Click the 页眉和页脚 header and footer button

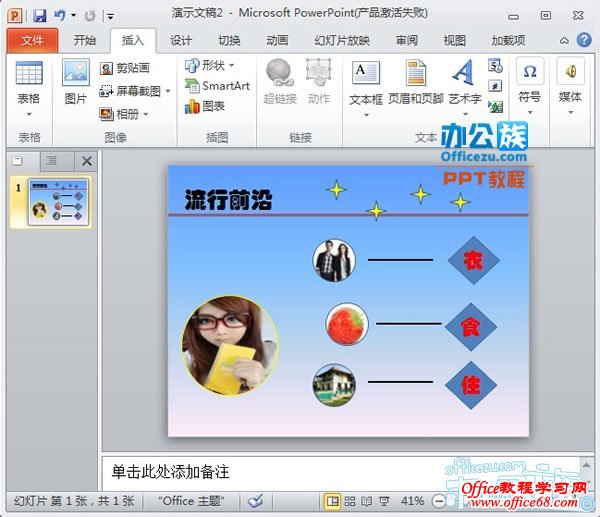[x=414, y=84]
